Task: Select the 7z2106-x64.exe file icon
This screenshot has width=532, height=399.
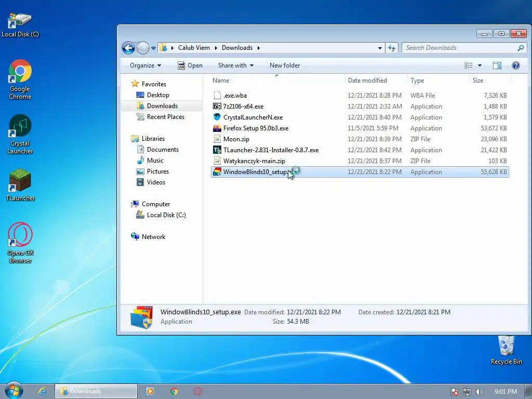Action: tap(217, 106)
